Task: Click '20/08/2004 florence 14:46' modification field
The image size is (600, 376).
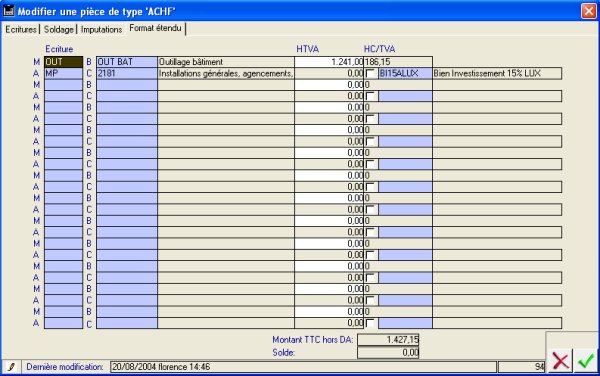Action: tap(303, 367)
